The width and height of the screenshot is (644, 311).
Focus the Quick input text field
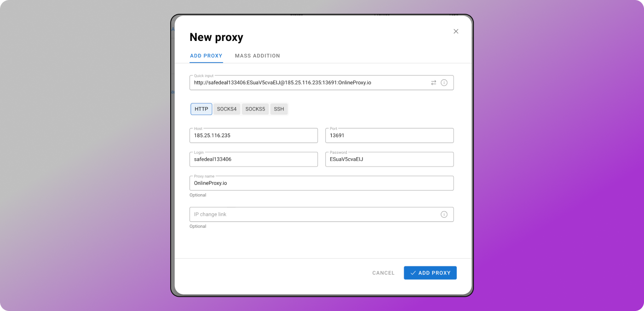(x=308, y=83)
